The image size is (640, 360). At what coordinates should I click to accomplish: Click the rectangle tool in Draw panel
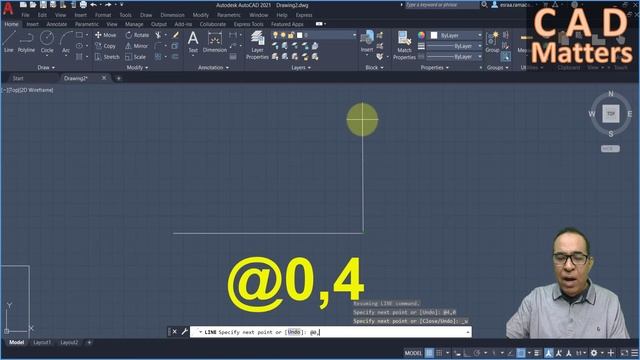[x=79, y=35]
